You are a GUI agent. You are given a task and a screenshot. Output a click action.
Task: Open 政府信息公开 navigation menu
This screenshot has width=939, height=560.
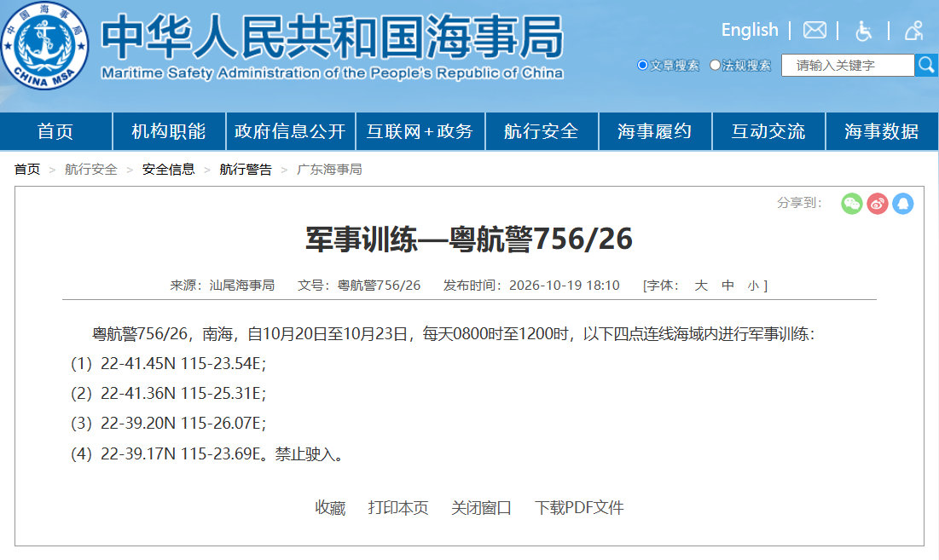pos(291,131)
